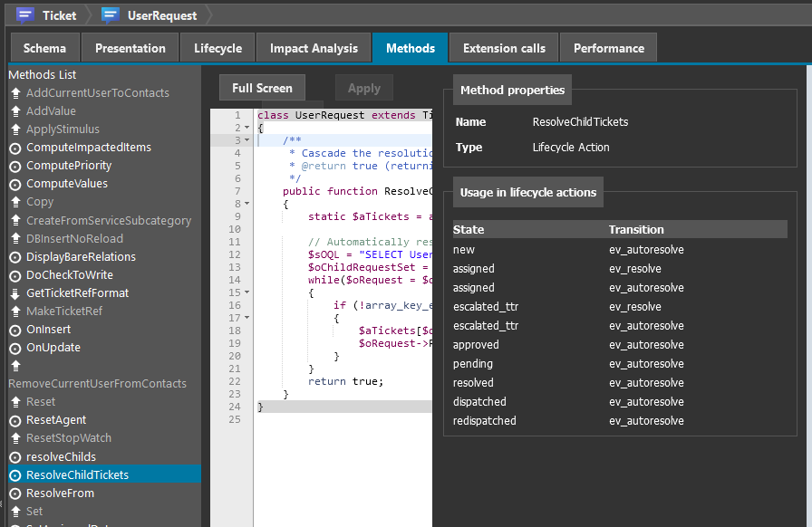Collapse the class block at line 2
The width and height of the screenshot is (812, 527).
[247, 129]
